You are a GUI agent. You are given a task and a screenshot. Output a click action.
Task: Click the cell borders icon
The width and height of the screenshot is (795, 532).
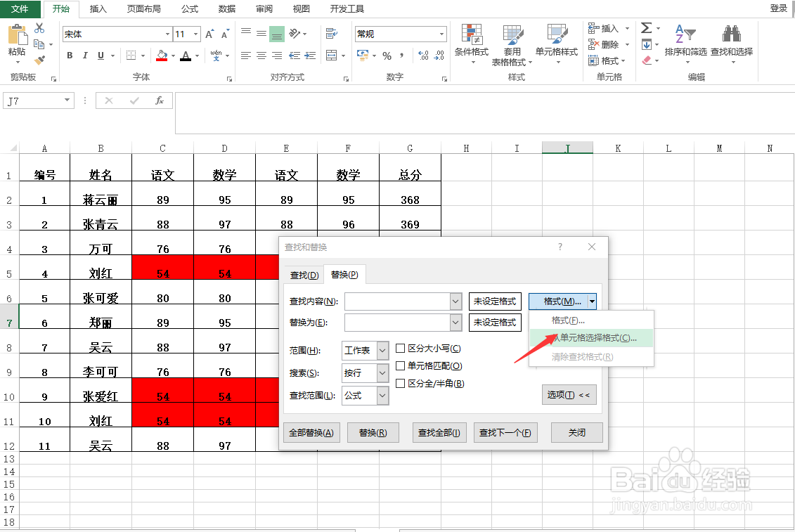pos(131,56)
